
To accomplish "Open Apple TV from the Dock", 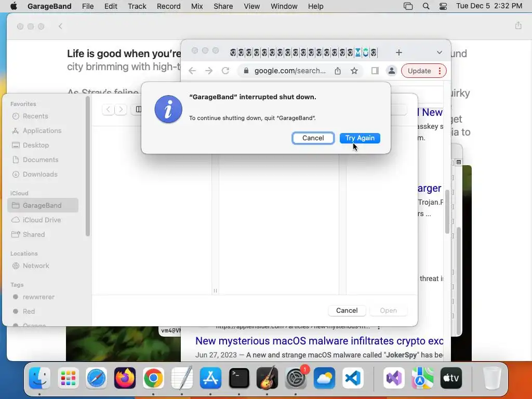I will (x=451, y=378).
